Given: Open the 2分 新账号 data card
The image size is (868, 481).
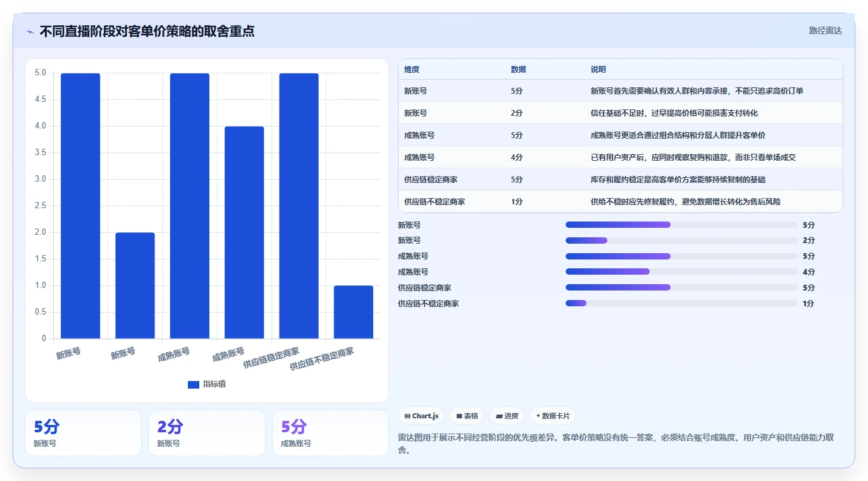Looking at the screenshot, I should [207, 433].
